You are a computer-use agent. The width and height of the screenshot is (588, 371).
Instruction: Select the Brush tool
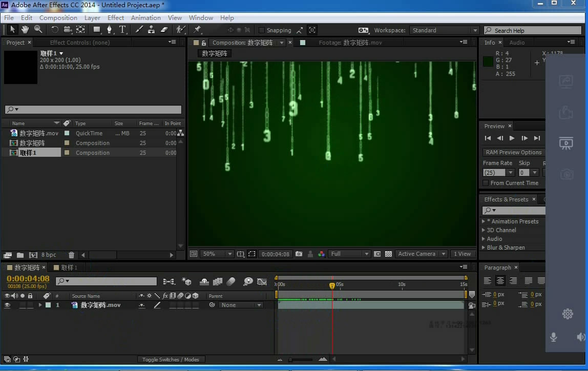pos(139,30)
